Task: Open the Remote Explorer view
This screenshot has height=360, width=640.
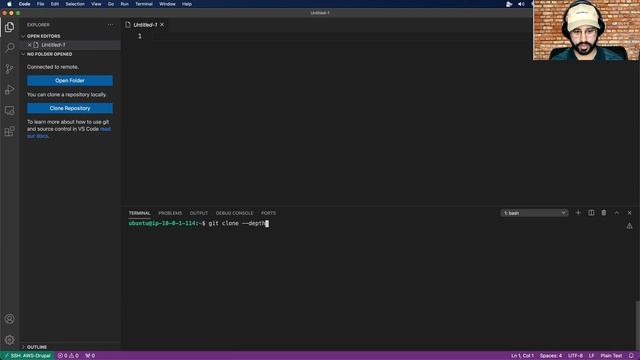Action: click(x=9, y=110)
